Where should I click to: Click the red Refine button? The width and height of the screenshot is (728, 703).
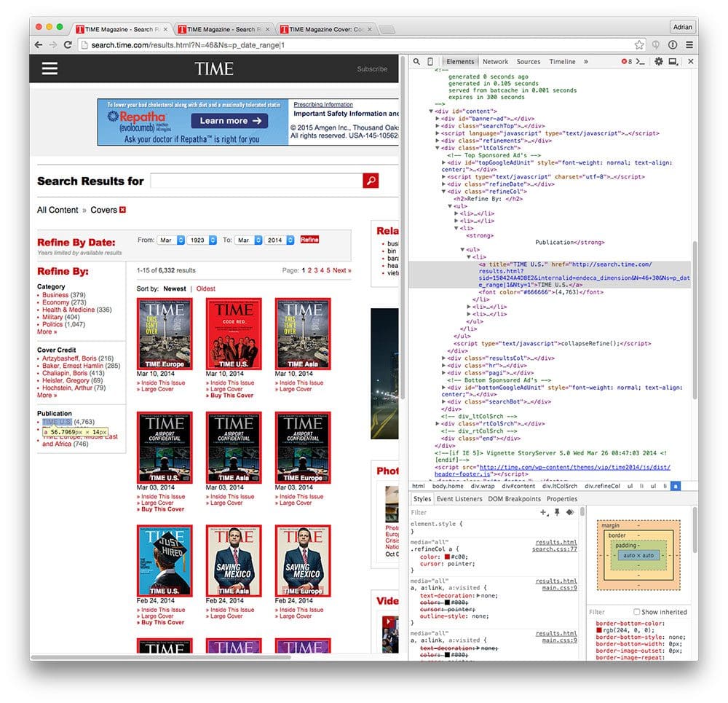309,240
